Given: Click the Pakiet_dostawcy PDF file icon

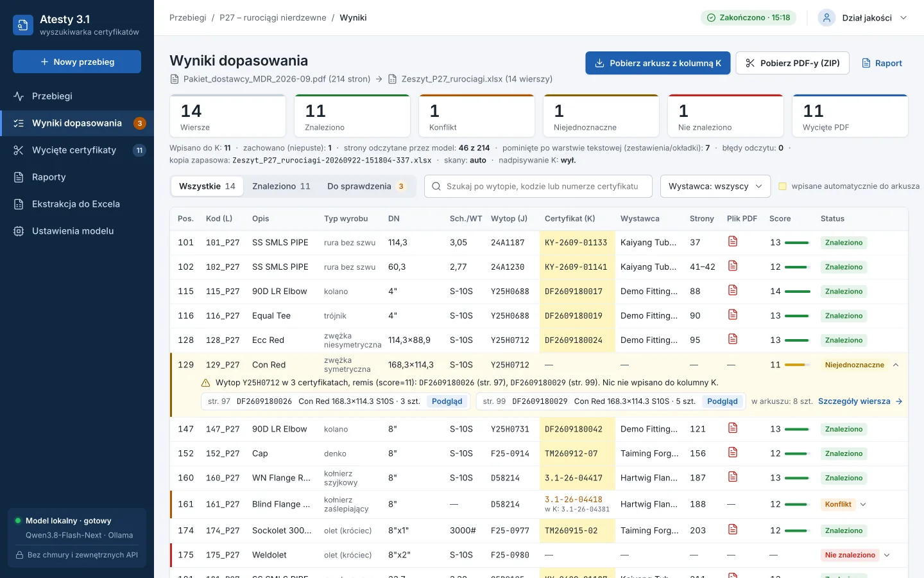Looking at the screenshot, I should tap(174, 79).
